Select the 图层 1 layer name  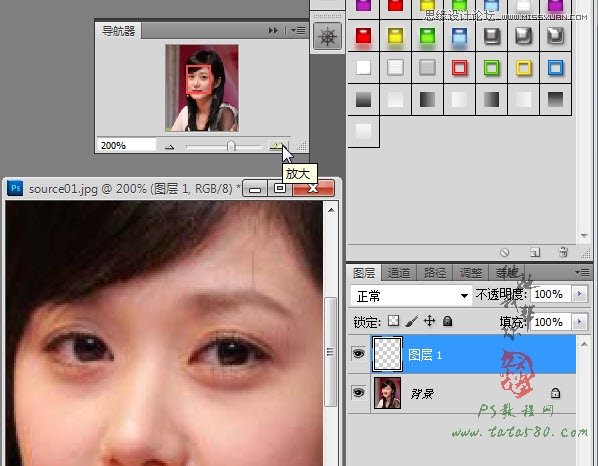[425, 355]
